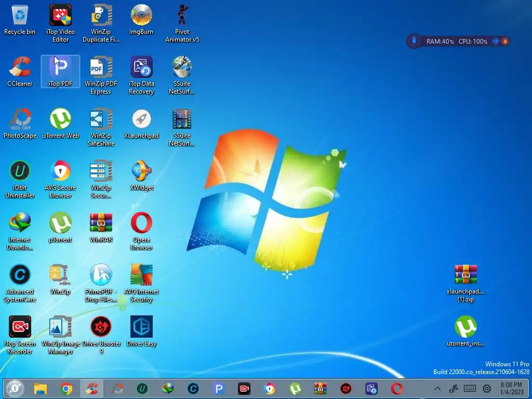Click the PhotoScape desktop icon
Image resolution: width=532 pixels, height=399 pixels.
coord(20,124)
